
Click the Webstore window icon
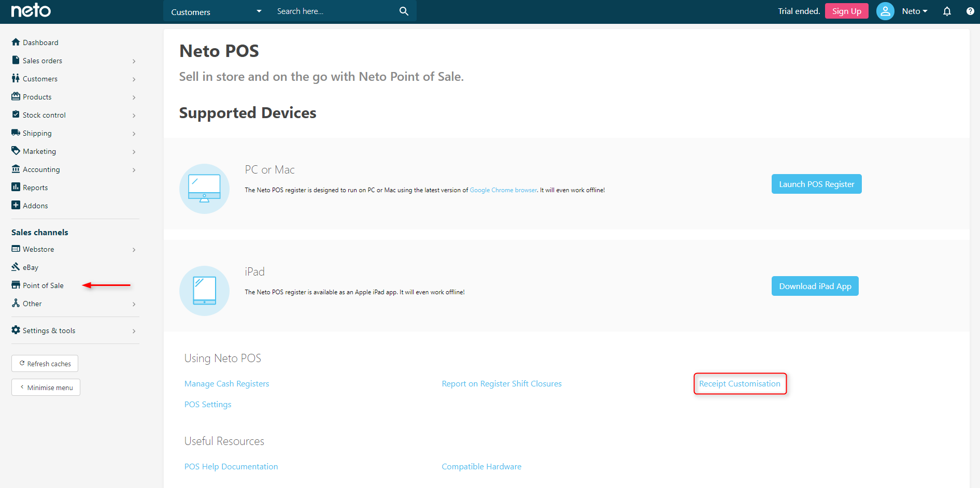coord(16,249)
